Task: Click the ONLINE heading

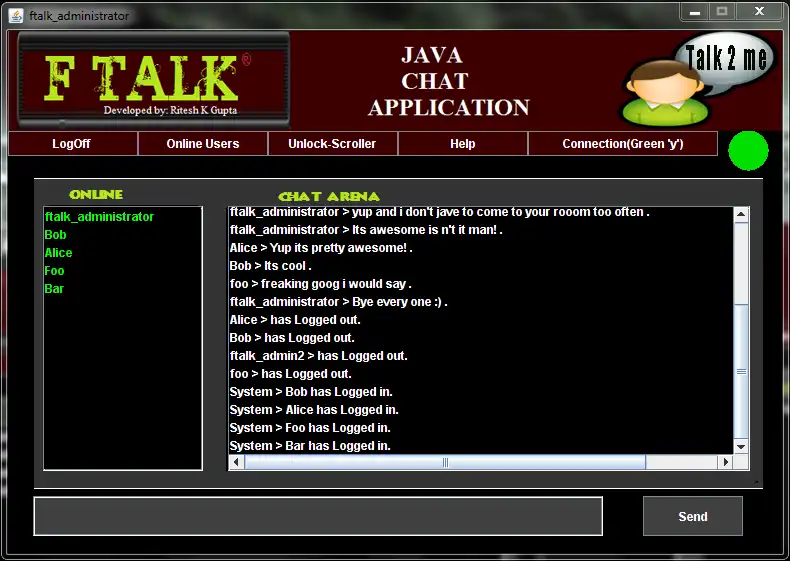Action: pyautogui.click(x=96, y=195)
